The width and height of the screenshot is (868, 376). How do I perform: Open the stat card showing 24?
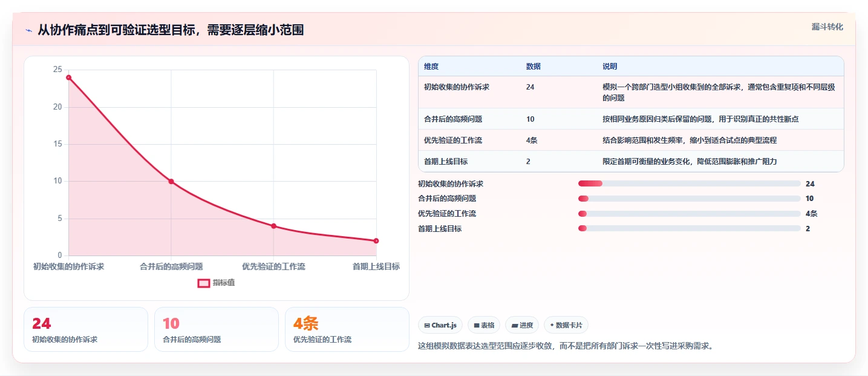(86, 329)
